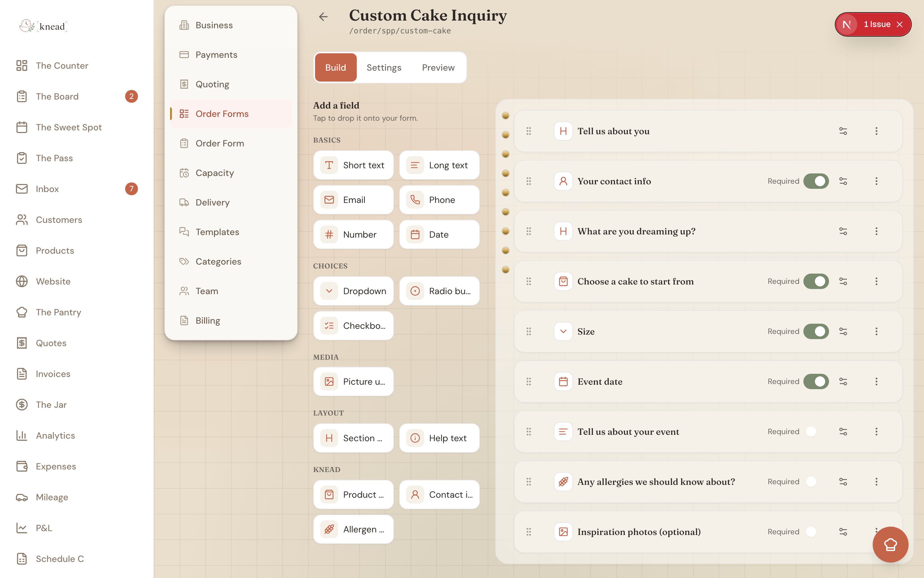Image resolution: width=924 pixels, height=578 pixels.
Task: Click the image icon on Inspiration photos row
Action: [x=563, y=532]
